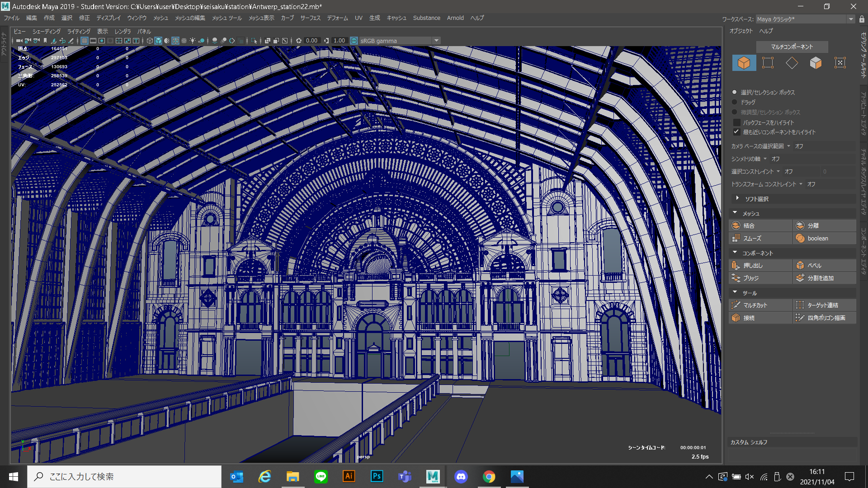The width and height of the screenshot is (868, 488).
Task: Click the 結合 (Combine) mesh tool
Action: point(760,225)
